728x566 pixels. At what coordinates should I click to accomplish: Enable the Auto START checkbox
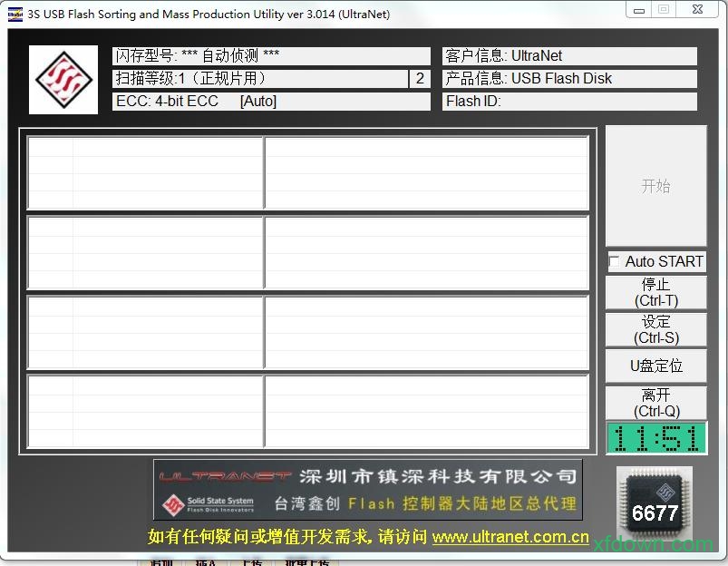click(x=615, y=261)
